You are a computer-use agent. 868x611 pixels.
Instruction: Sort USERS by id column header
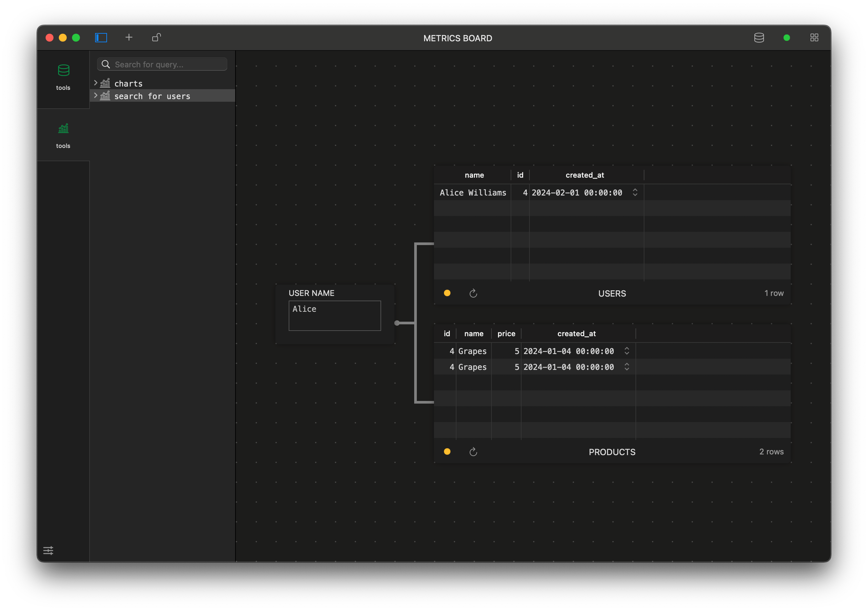[520, 175]
